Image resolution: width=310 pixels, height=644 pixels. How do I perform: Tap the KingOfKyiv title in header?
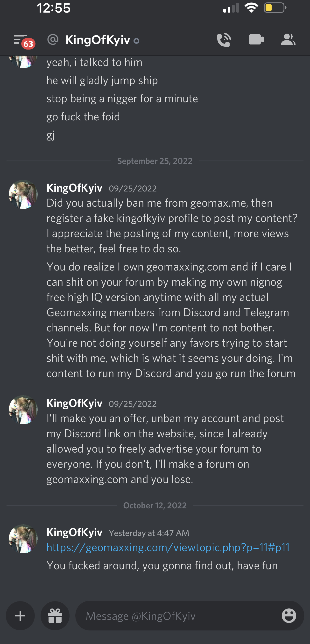pos(98,40)
